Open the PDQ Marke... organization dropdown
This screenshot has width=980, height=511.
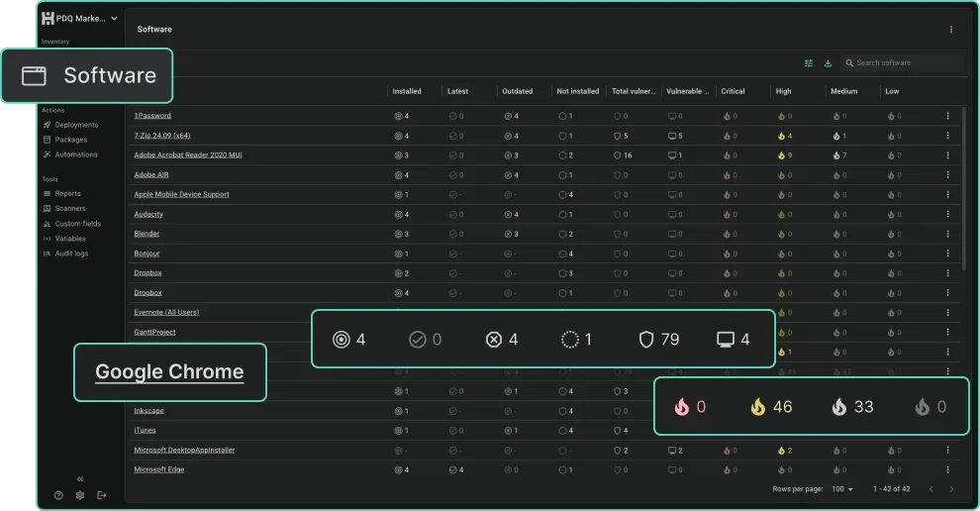(79, 19)
